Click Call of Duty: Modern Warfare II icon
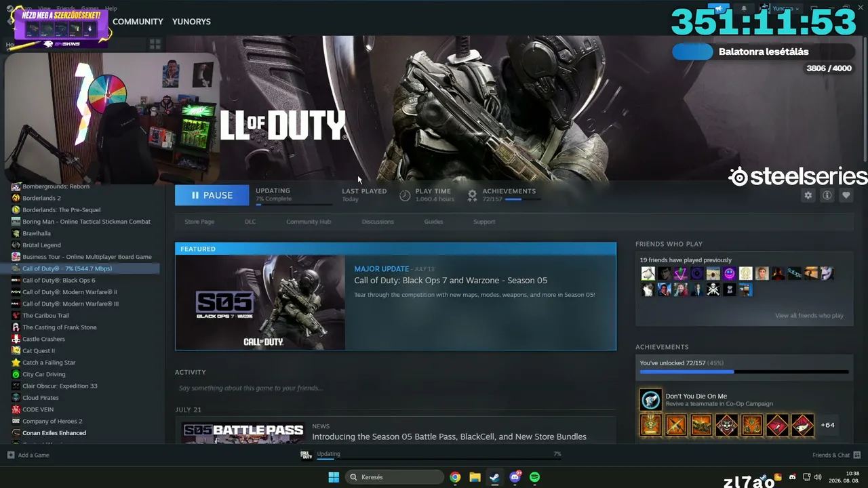This screenshot has width=868, height=488. (16, 292)
